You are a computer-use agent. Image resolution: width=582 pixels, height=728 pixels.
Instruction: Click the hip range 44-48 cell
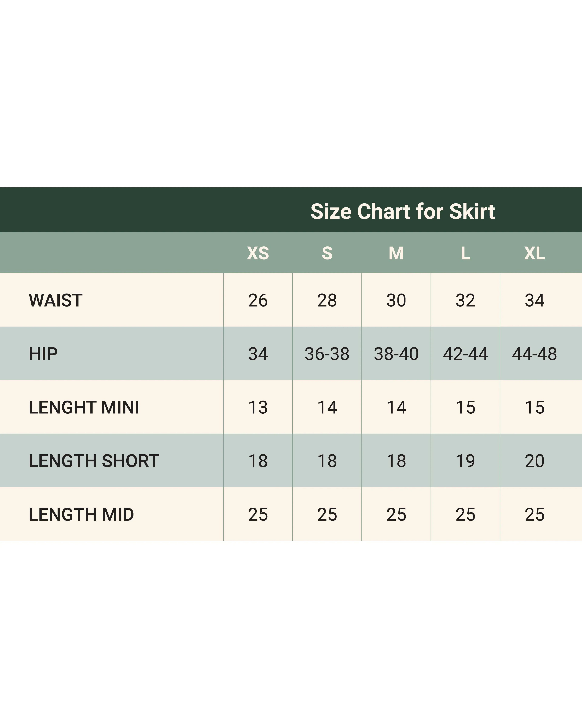[x=534, y=354]
